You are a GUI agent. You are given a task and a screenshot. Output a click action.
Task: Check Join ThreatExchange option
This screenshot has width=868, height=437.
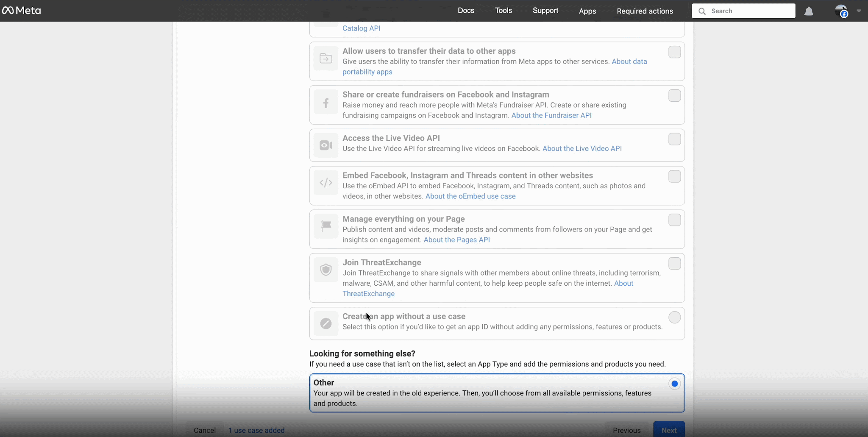[x=674, y=264]
